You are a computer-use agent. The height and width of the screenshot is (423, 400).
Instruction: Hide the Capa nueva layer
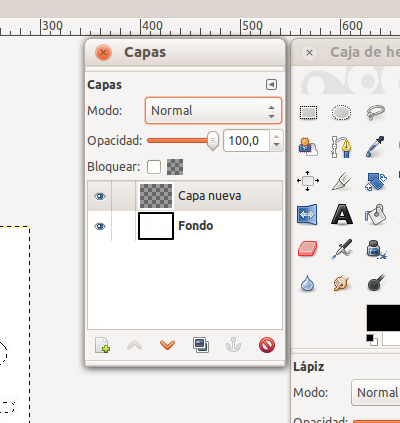[100, 196]
